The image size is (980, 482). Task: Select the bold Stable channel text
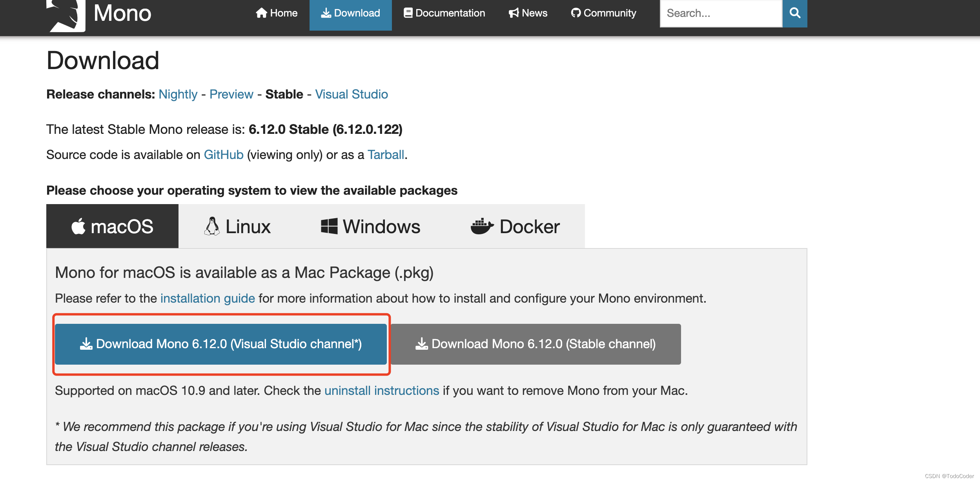[284, 94]
